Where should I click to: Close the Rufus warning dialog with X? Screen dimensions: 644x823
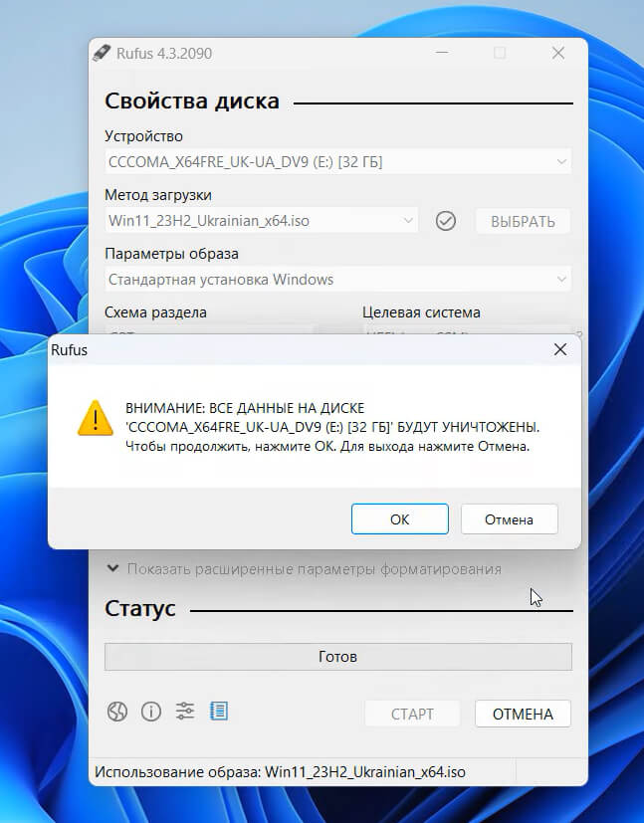pyautogui.click(x=560, y=350)
